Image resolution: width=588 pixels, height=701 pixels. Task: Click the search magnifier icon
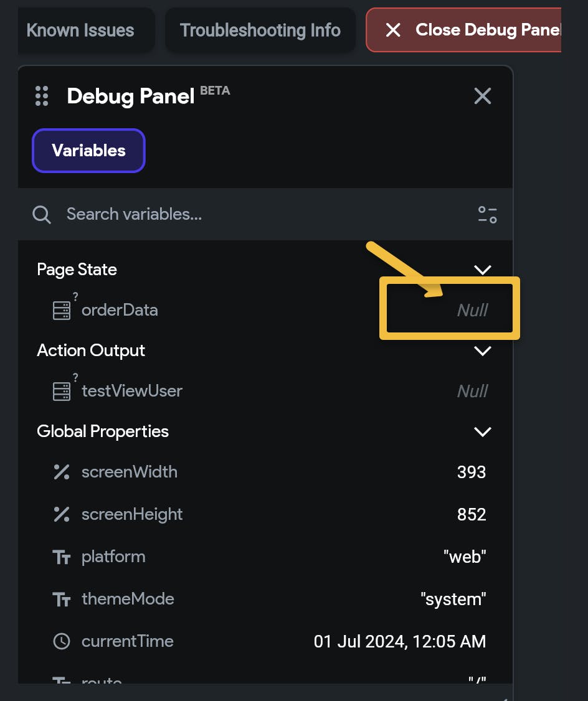pyautogui.click(x=42, y=215)
